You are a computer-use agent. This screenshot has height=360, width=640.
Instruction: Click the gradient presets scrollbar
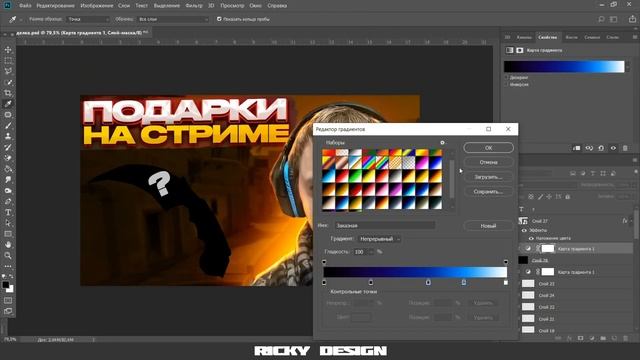(x=452, y=180)
